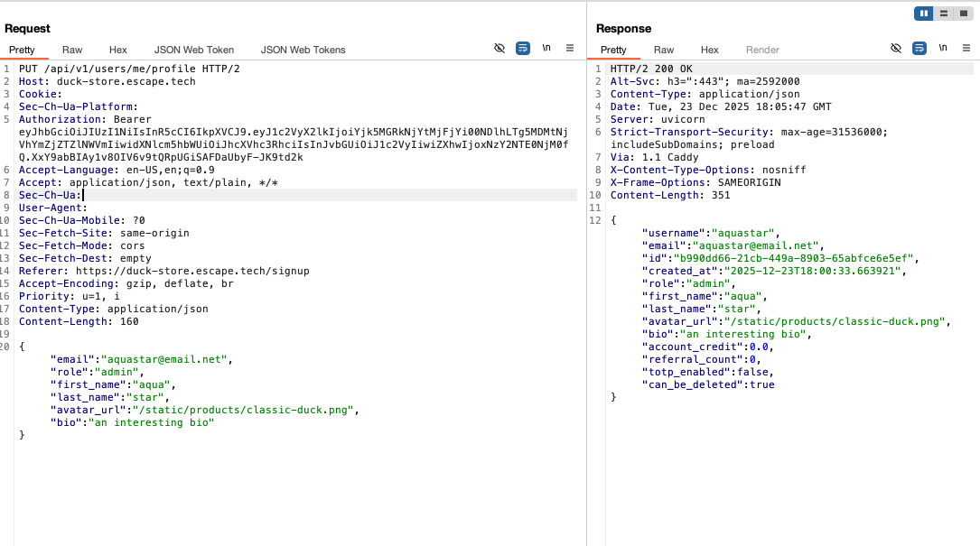Select the horizontal split layout icon
Viewport: 980px width, 546px height.
click(942, 13)
